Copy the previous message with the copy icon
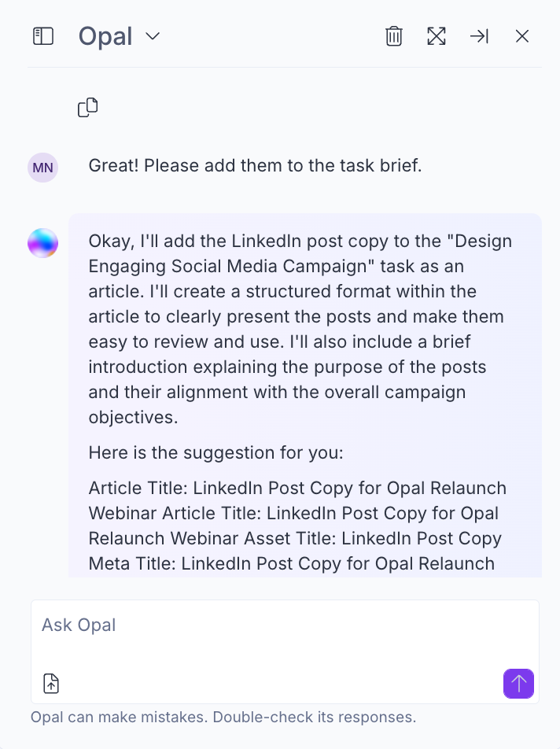The height and width of the screenshot is (749, 560). (88, 108)
